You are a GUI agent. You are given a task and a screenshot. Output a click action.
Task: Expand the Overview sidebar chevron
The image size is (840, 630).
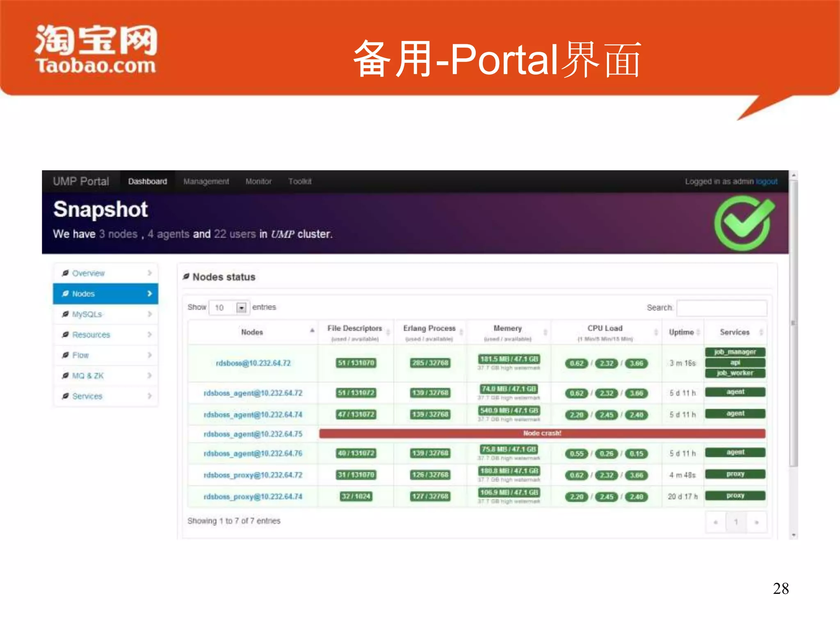pyautogui.click(x=149, y=273)
